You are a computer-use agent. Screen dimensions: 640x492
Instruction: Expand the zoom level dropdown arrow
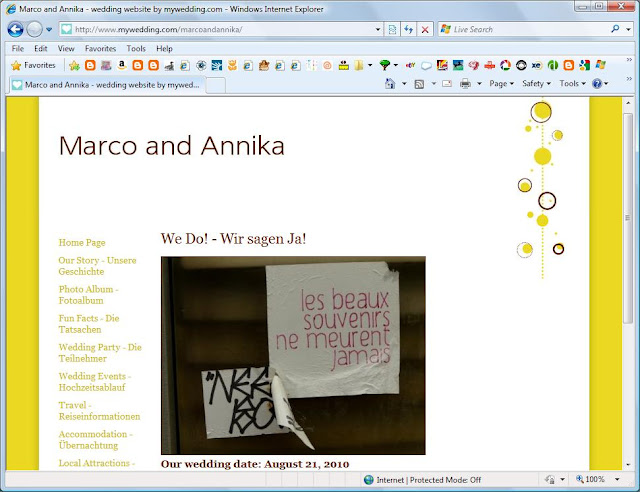pyautogui.click(x=617, y=479)
